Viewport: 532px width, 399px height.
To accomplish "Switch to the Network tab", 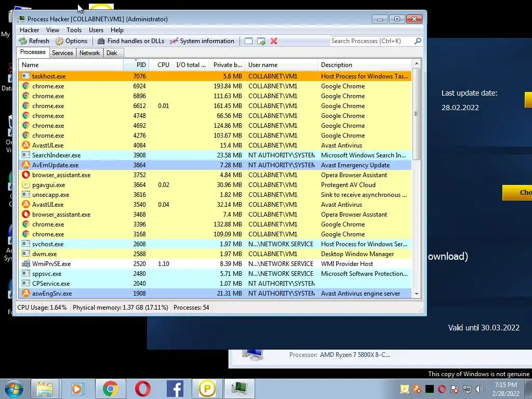I will pos(89,53).
